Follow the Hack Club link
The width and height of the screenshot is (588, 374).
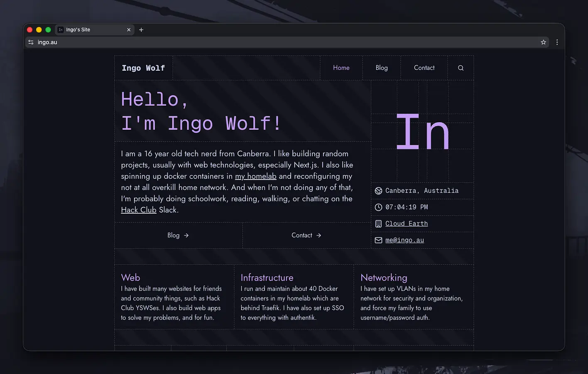[x=139, y=210]
